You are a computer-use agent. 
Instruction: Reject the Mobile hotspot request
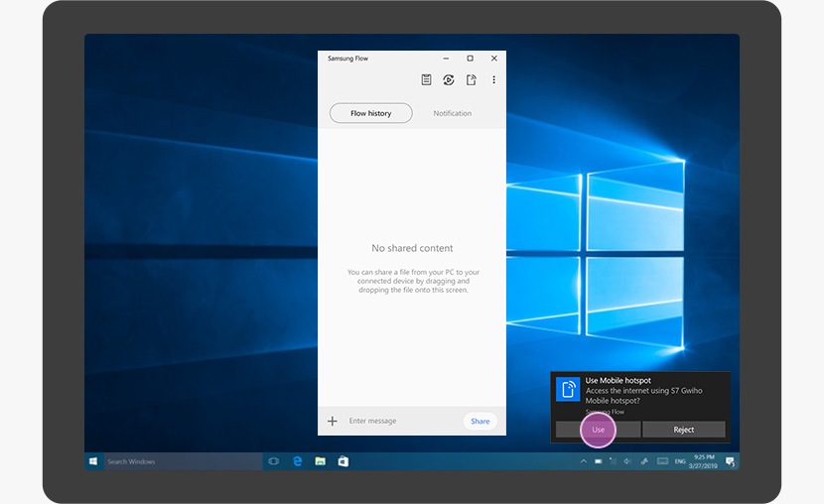(x=683, y=430)
